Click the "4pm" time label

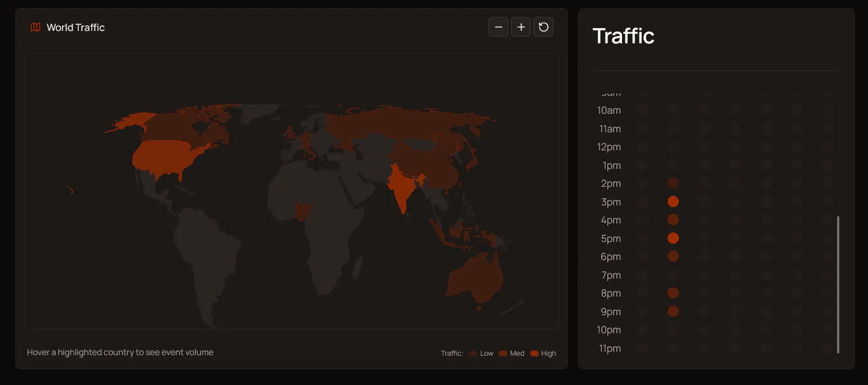(x=611, y=220)
